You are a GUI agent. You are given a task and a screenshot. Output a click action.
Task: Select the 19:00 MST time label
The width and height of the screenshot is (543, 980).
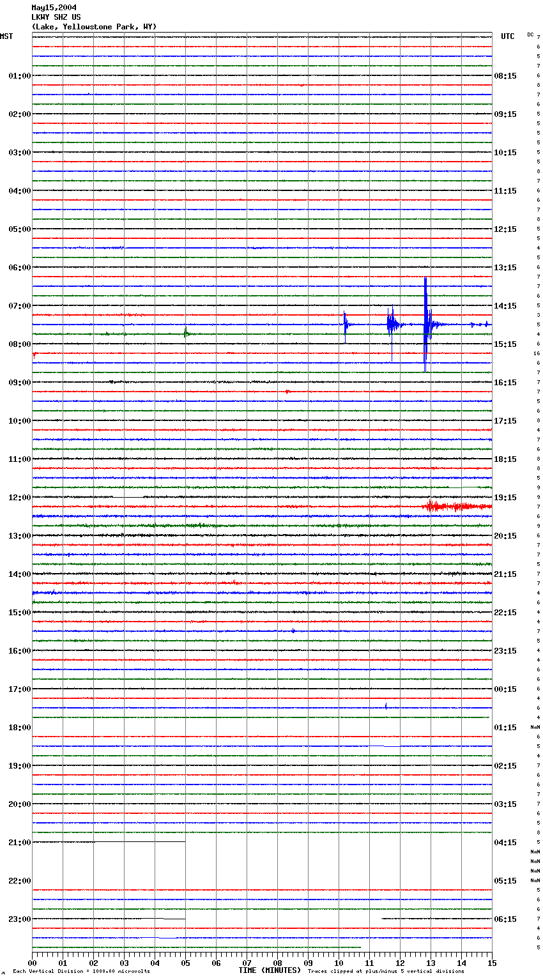click(x=20, y=766)
